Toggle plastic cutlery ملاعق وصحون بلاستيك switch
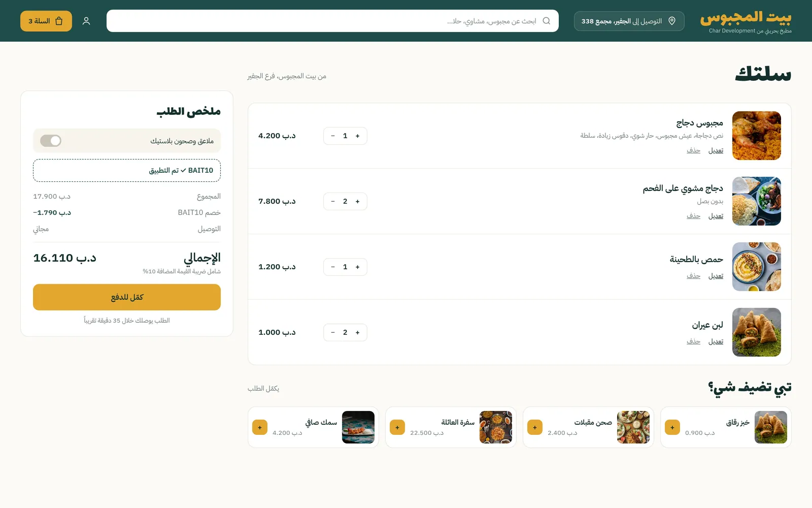Image resolution: width=812 pixels, height=508 pixels. 51,141
